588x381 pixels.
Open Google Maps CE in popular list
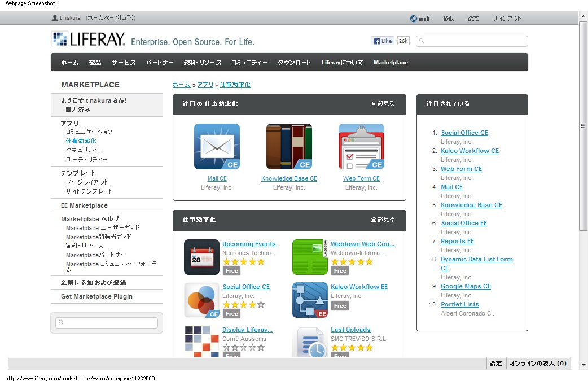[x=466, y=286]
